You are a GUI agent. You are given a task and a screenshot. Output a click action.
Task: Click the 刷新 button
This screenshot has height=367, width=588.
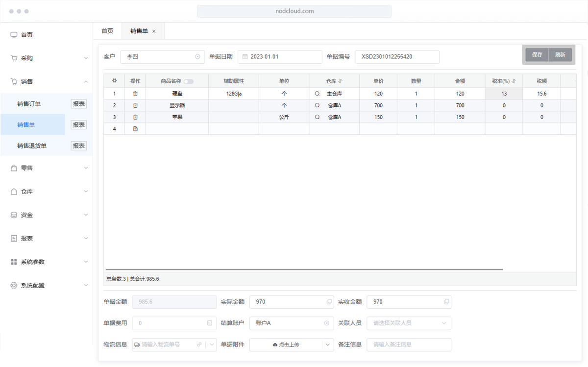coord(560,55)
